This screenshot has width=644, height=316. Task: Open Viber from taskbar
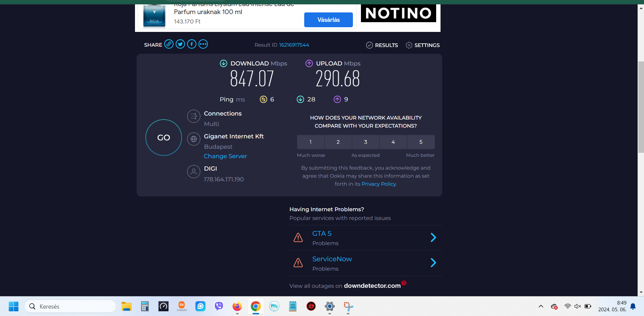(x=219, y=306)
